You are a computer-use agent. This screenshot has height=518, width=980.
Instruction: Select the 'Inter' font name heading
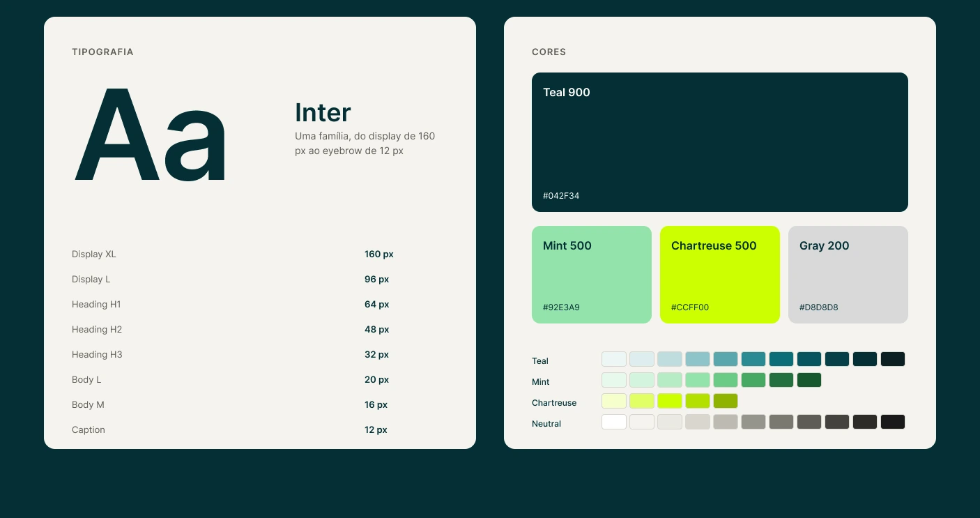323,113
